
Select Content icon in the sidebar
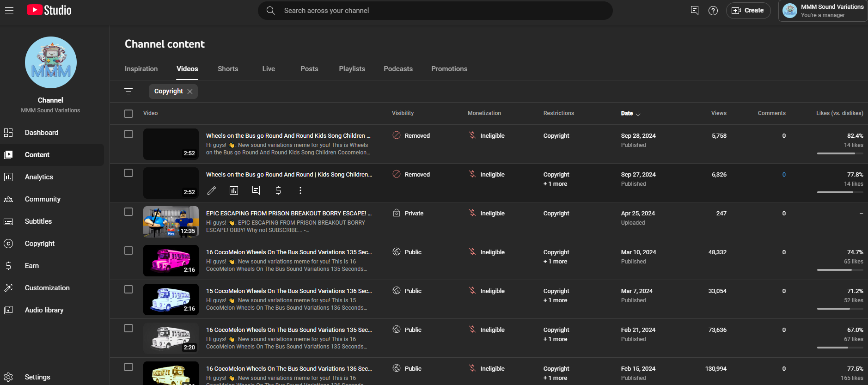pyautogui.click(x=8, y=155)
